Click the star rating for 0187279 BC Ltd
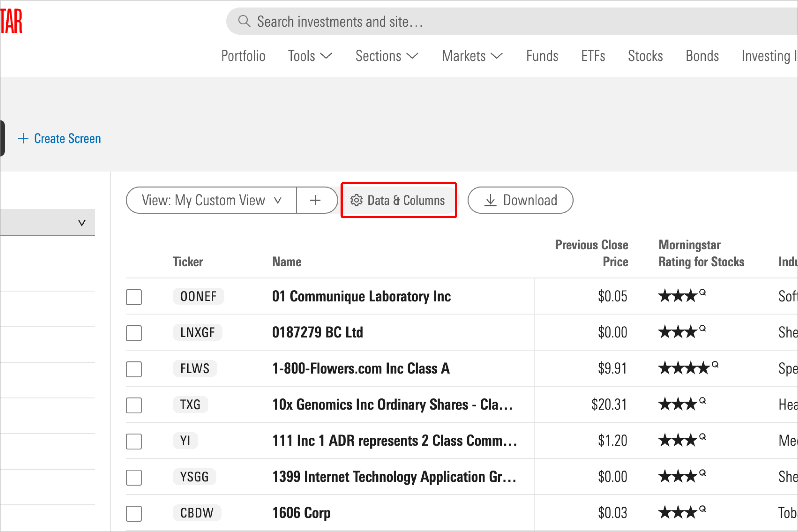The image size is (798, 532). (682, 332)
